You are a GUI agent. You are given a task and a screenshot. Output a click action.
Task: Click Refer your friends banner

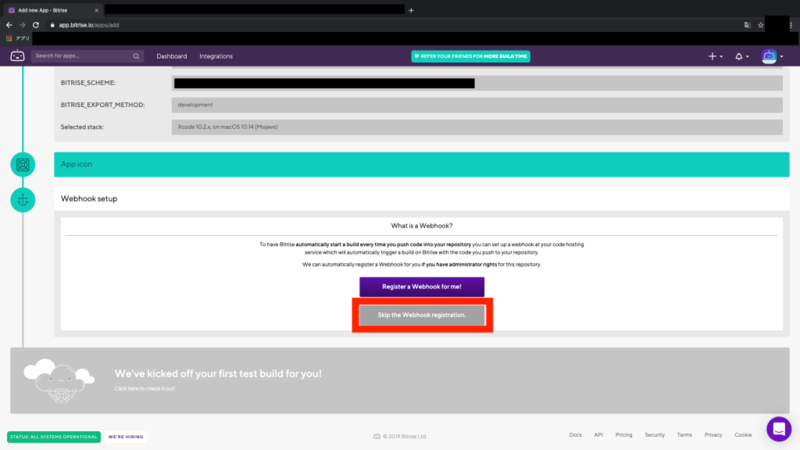coord(470,56)
